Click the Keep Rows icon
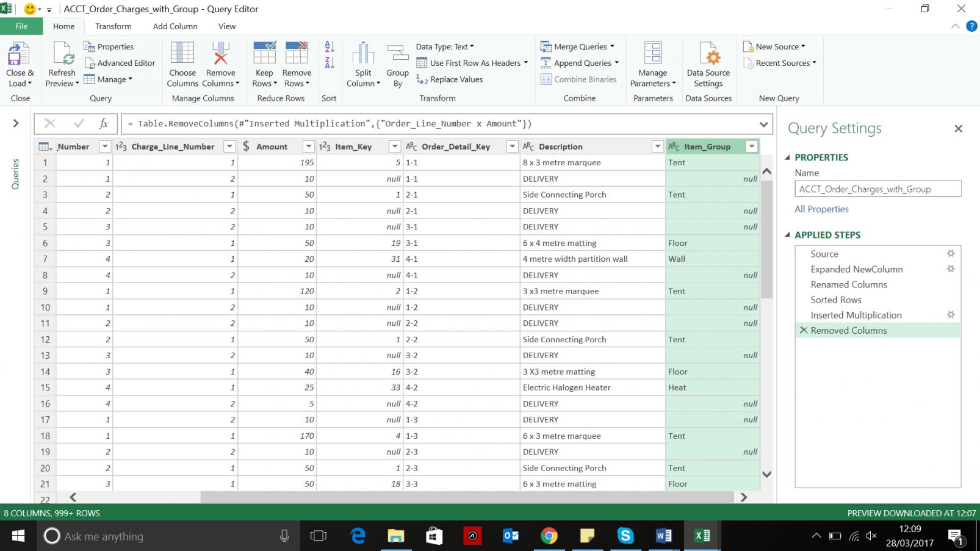Image resolution: width=980 pixels, height=551 pixels. pyautogui.click(x=264, y=53)
